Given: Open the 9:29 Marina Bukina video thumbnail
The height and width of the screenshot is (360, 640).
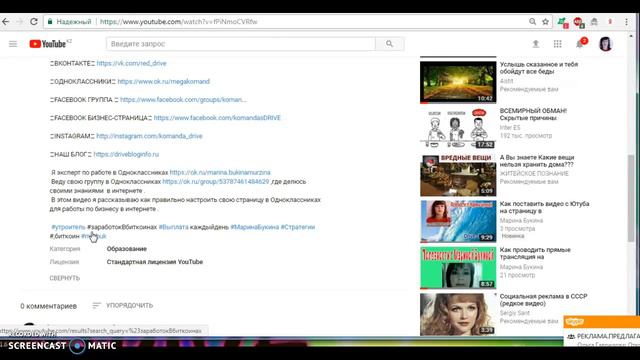Looking at the screenshot, I should [458, 221].
